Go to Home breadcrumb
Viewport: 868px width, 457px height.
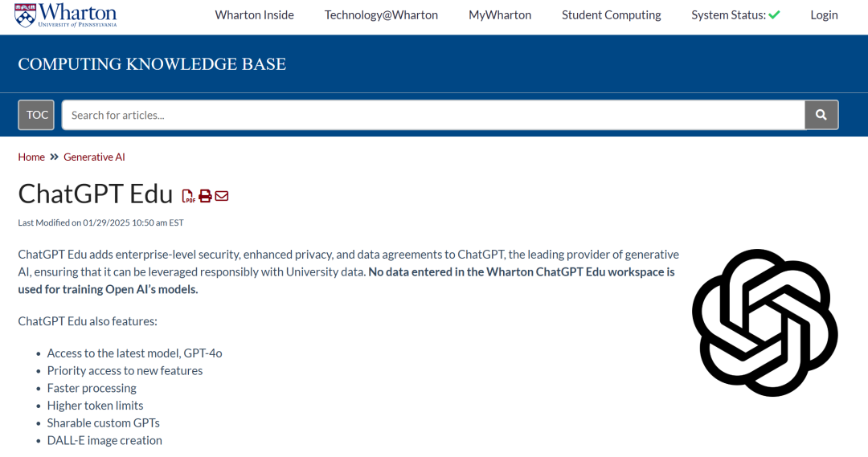pos(31,157)
